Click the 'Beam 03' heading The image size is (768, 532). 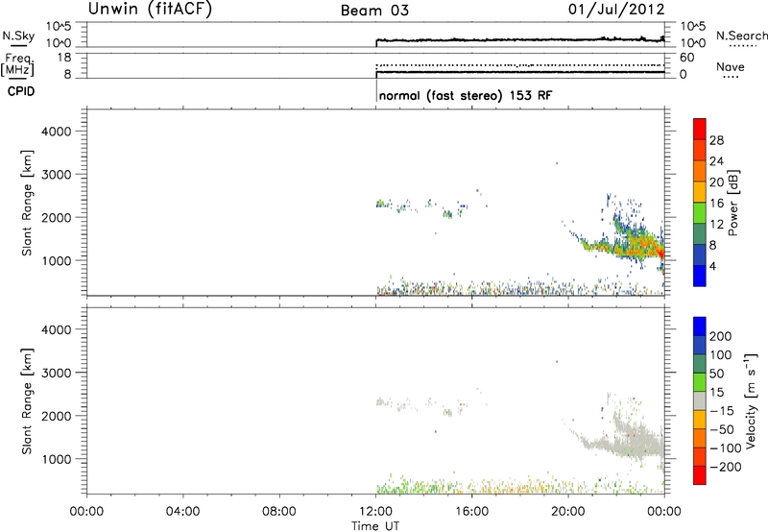click(374, 11)
